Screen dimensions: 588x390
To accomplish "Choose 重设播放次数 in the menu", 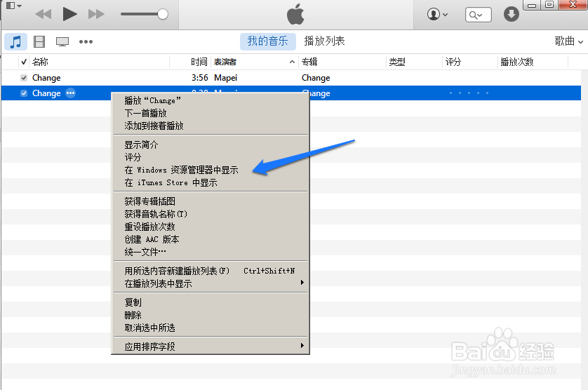I will (211, 227).
